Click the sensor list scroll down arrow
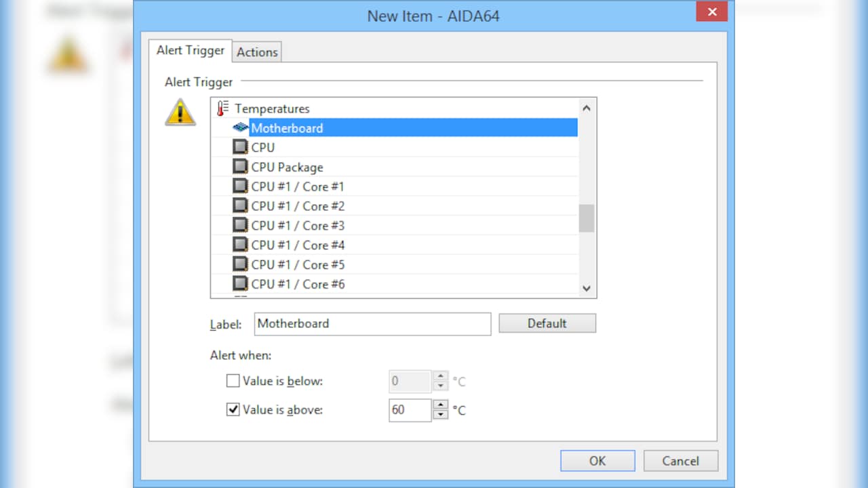The image size is (868, 488). pos(587,288)
